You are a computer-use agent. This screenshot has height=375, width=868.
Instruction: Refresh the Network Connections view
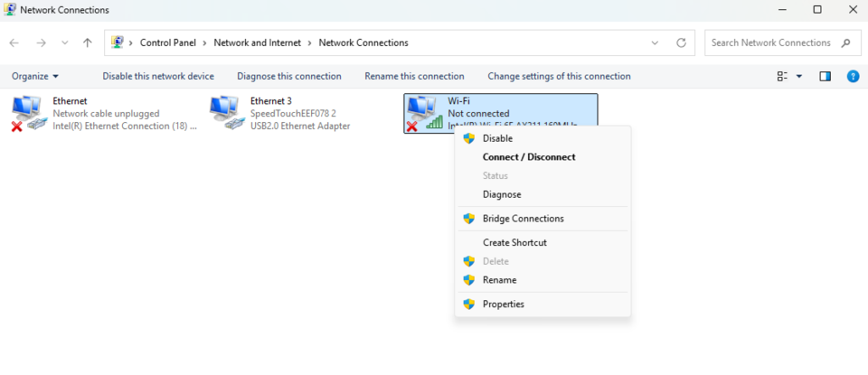682,42
